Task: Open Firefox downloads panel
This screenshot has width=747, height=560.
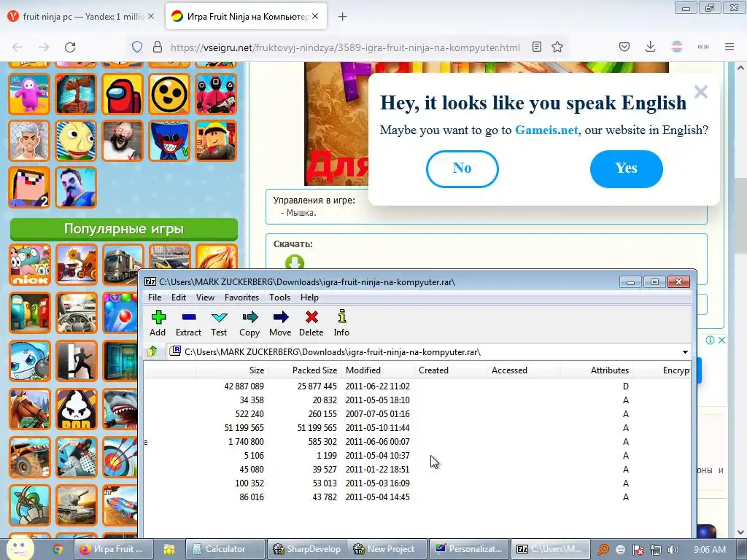Action: [x=650, y=47]
